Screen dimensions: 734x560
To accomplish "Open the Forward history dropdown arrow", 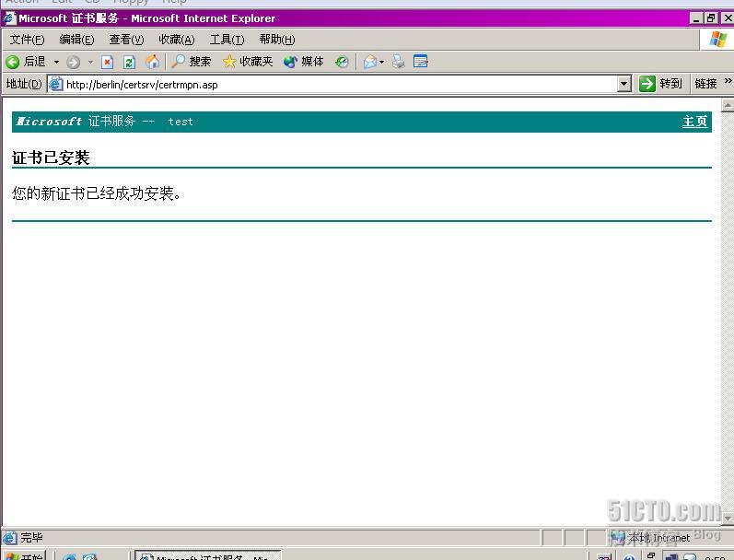I will click(x=90, y=62).
